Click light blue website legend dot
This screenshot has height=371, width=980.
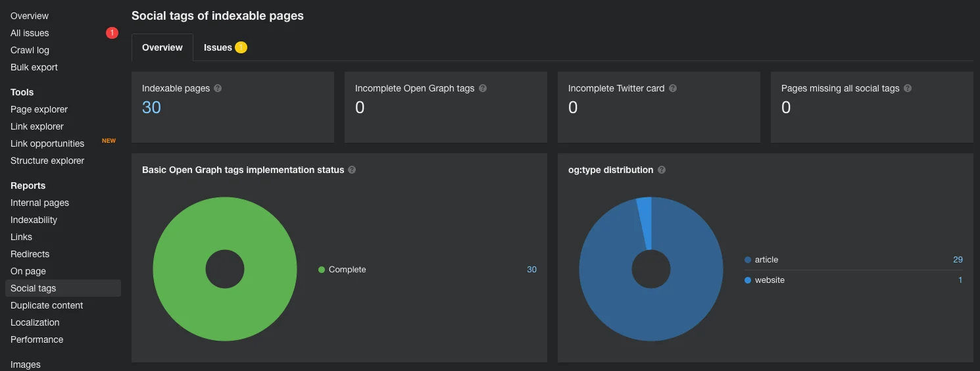(x=748, y=280)
